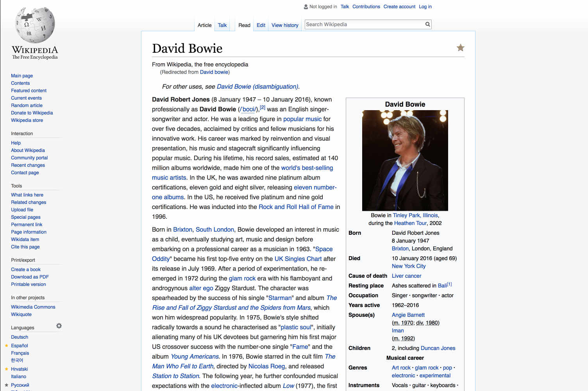Open Featured content link
The width and height of the screenshot is (588, 391).
click(x=29, y=91)
